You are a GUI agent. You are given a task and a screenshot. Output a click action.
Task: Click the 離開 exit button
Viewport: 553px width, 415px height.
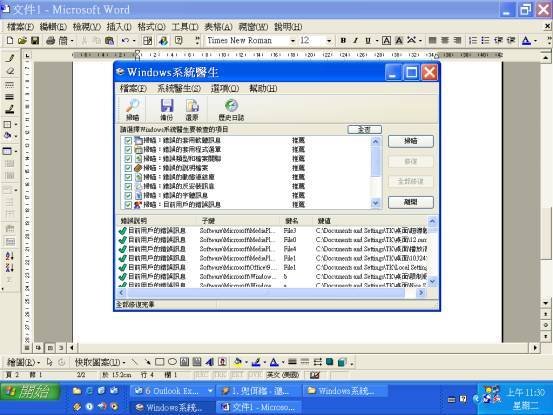click(411, 202)
